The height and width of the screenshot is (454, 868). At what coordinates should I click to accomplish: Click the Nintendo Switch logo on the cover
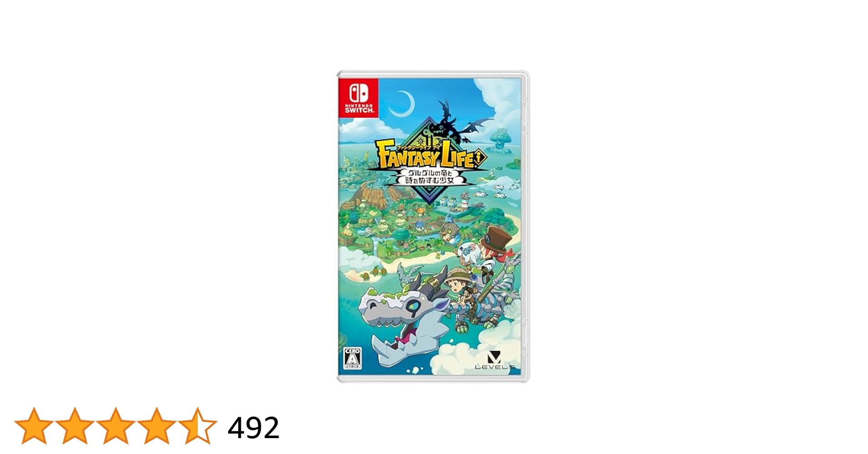tap(358, 98)
